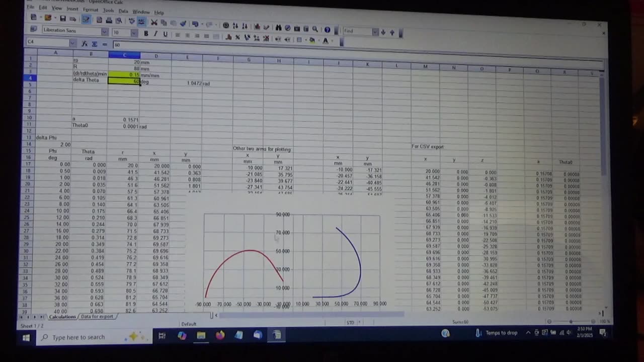
Task: Toggle Align Right
Action: click(x=197, y=35)
